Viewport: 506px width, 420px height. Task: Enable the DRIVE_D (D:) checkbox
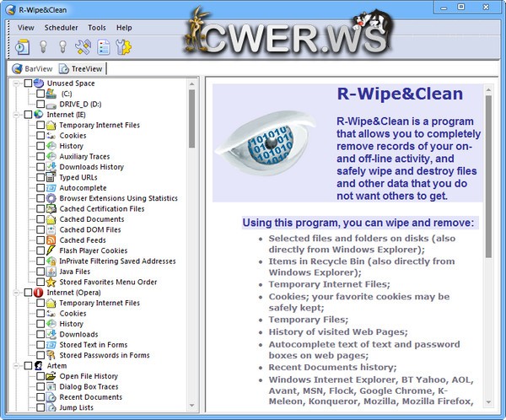click(40, 104)
